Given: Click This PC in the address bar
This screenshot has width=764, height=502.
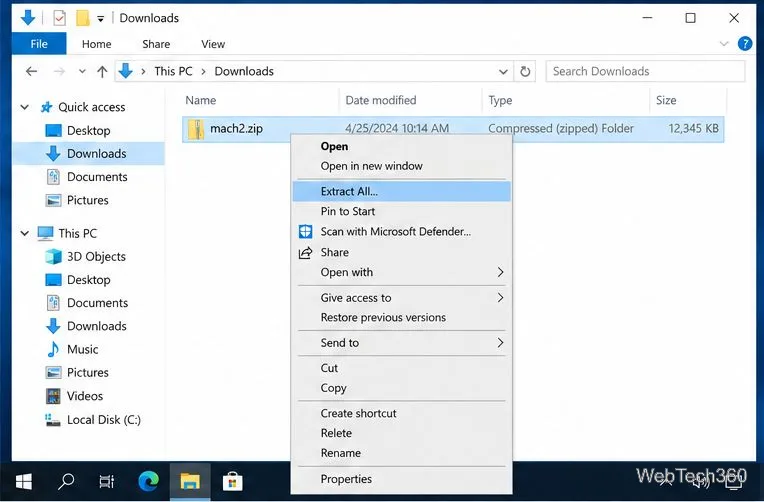Looking at the screenshot, I should [x=173, y=71].
